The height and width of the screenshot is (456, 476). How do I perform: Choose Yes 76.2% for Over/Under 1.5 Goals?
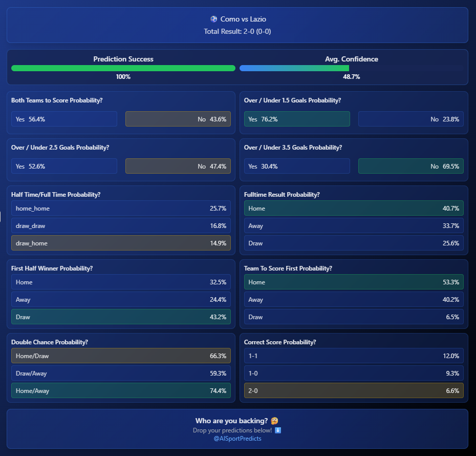[x=297, y=119]
